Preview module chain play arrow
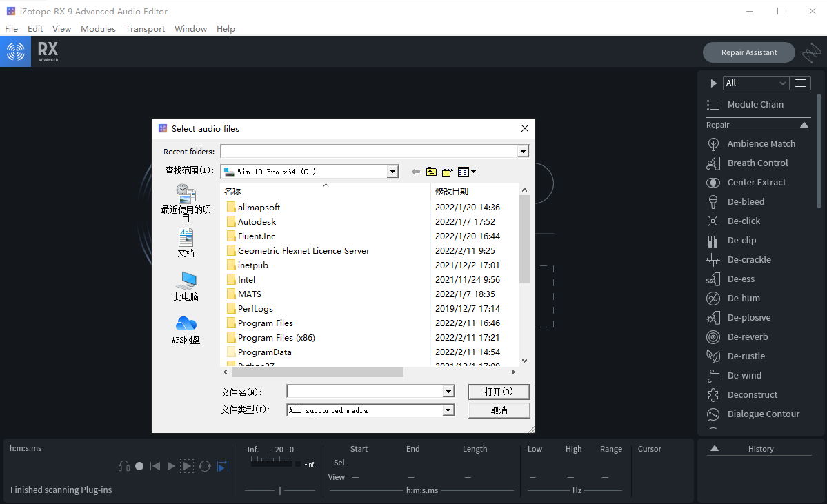The image size is (827, 504). 713,83
